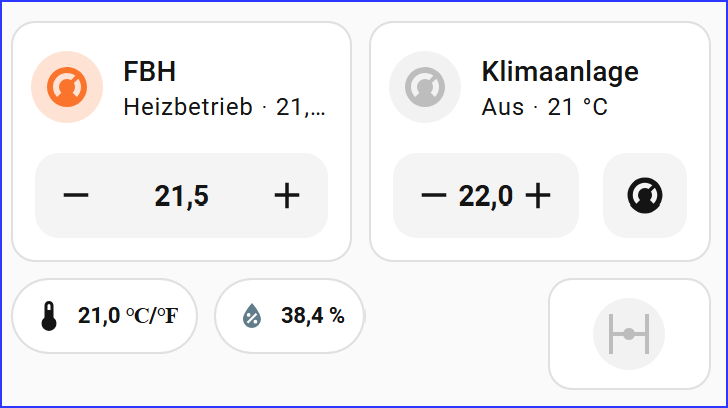This screenshot has width=728, height=408.
Task: Open the 21,0 °C/°F temperature reading
Action: click(128, 317)
